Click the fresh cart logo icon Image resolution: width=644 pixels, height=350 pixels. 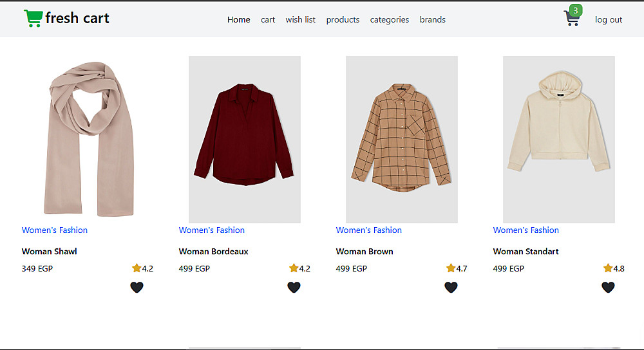pyautogui.click(x=33, y=19)
